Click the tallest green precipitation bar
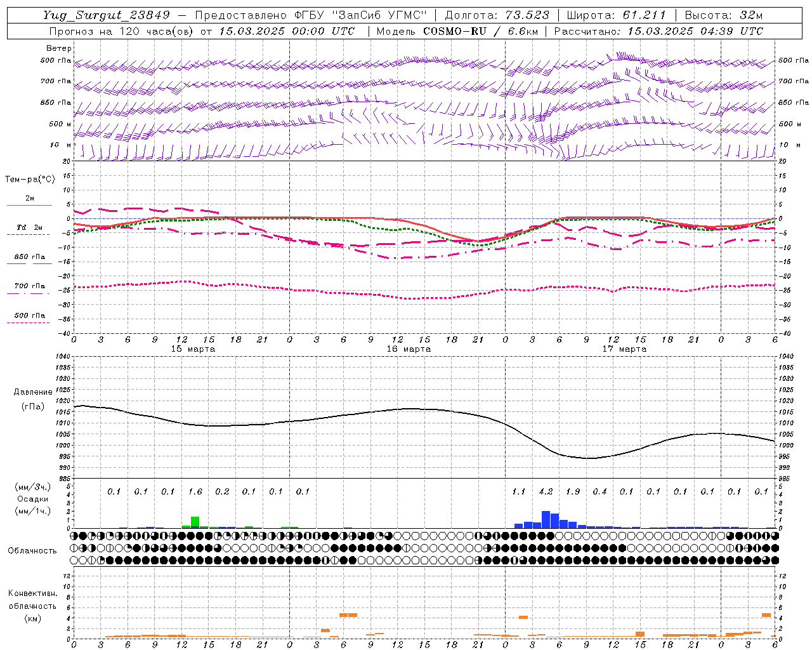The image size is (812, 650). [x=195, y=522]
